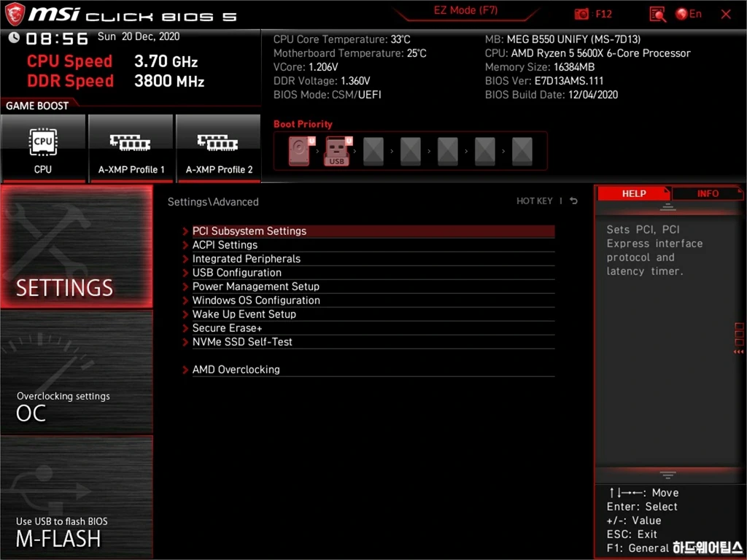Click the fifth boot priority slot
747x560 pixels.
447,152
